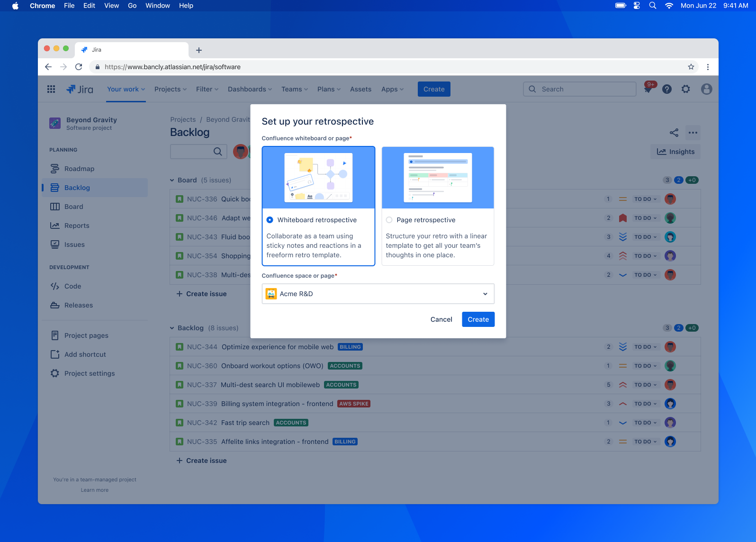Image resolution: width=756 pixels, height=542 pixels.
Task: Confirm retrospective setup with dialog's Create button
Action: (478, 319)
